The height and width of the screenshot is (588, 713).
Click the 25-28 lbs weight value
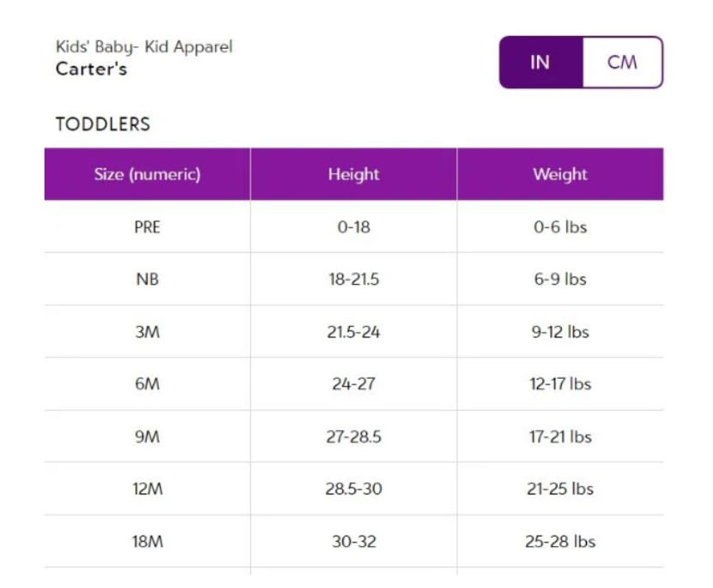pyautogui.click(x=560, y=542)
